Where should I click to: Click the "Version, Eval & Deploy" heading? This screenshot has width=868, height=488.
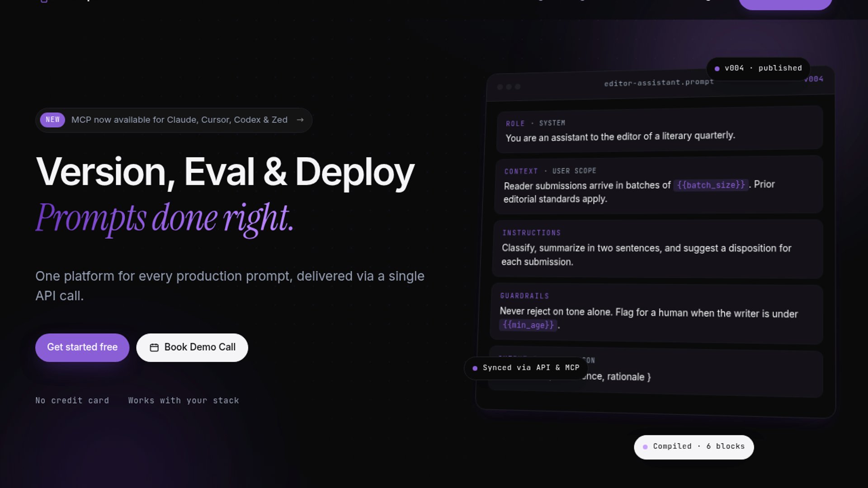click(x=225, y=172)
